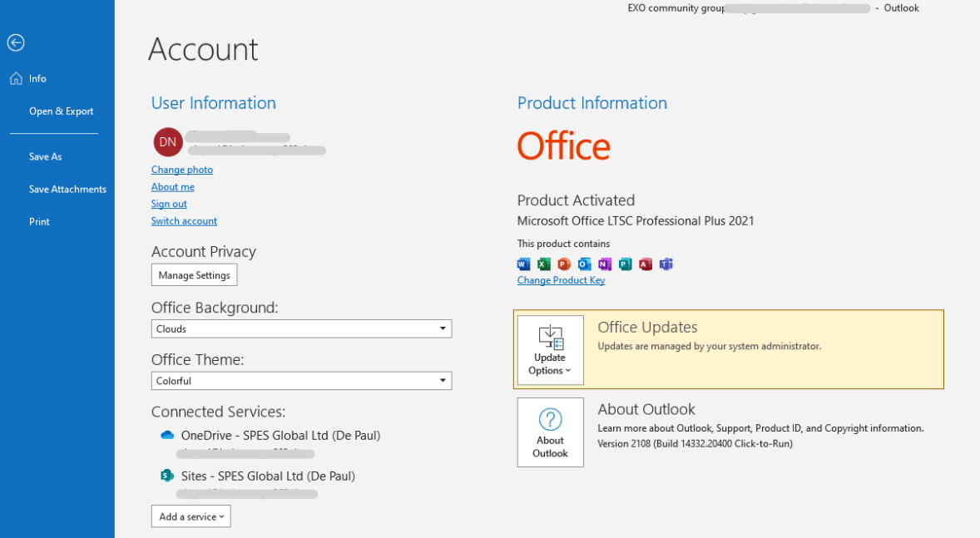Click the SharePoint Sites icon
Viewport: 980px width, 538px height.
[x=167, y=476]
